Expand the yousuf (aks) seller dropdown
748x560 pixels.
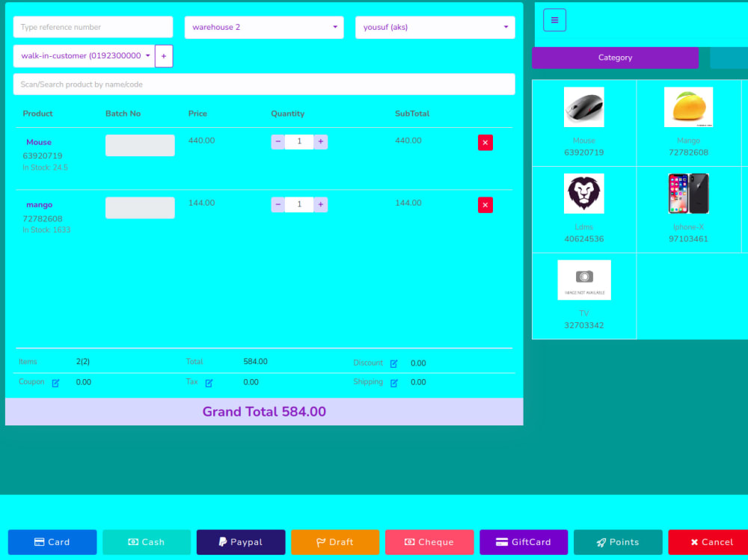(435, 27)
